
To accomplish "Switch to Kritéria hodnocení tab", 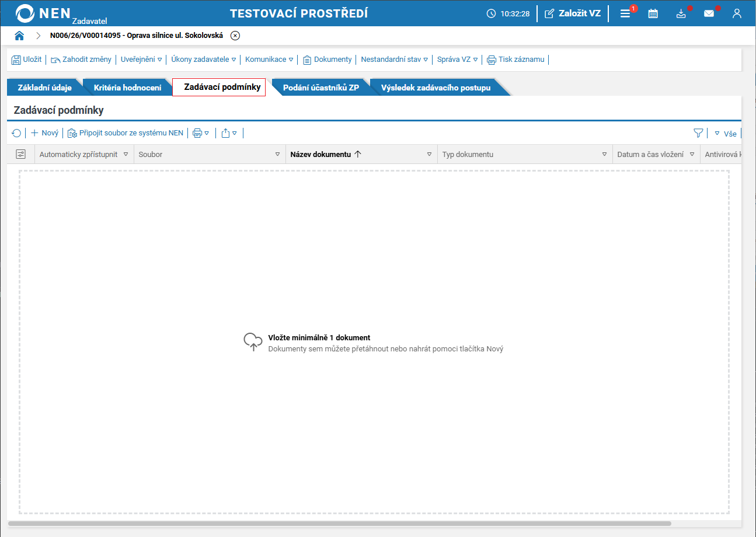I will pos(127,88).
